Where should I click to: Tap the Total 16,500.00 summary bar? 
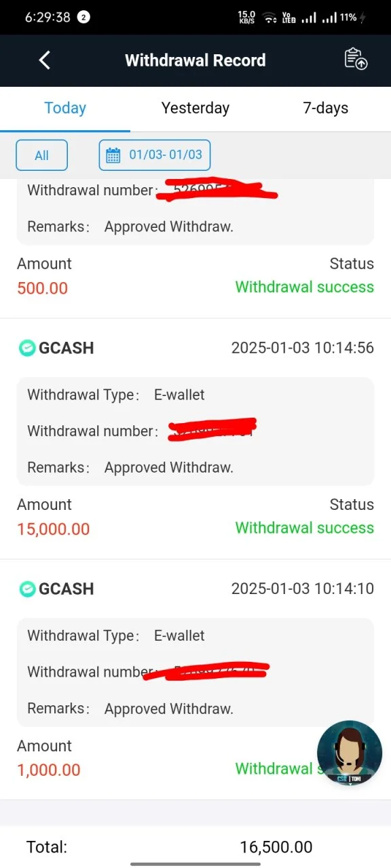click(x=195, y=847)
